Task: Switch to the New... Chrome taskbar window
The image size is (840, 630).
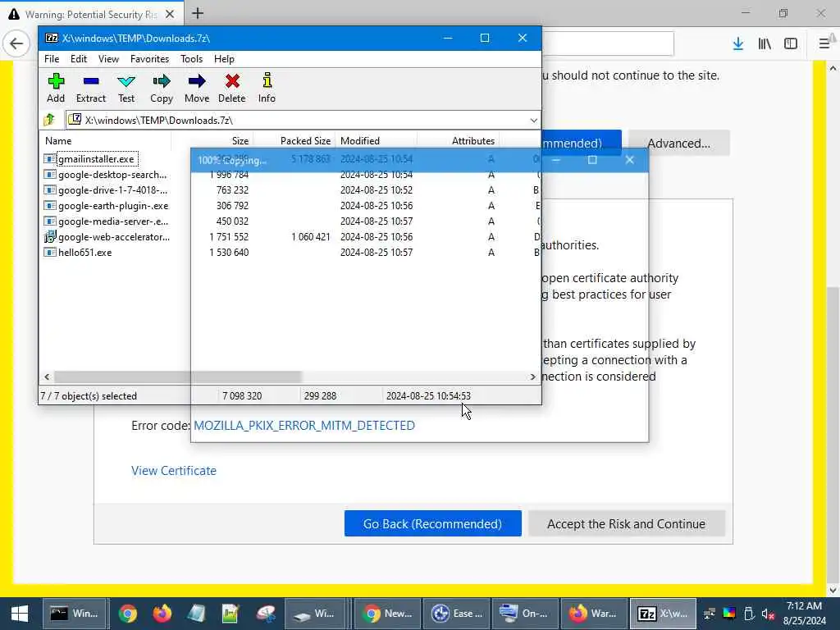Action: click(387, 614)
